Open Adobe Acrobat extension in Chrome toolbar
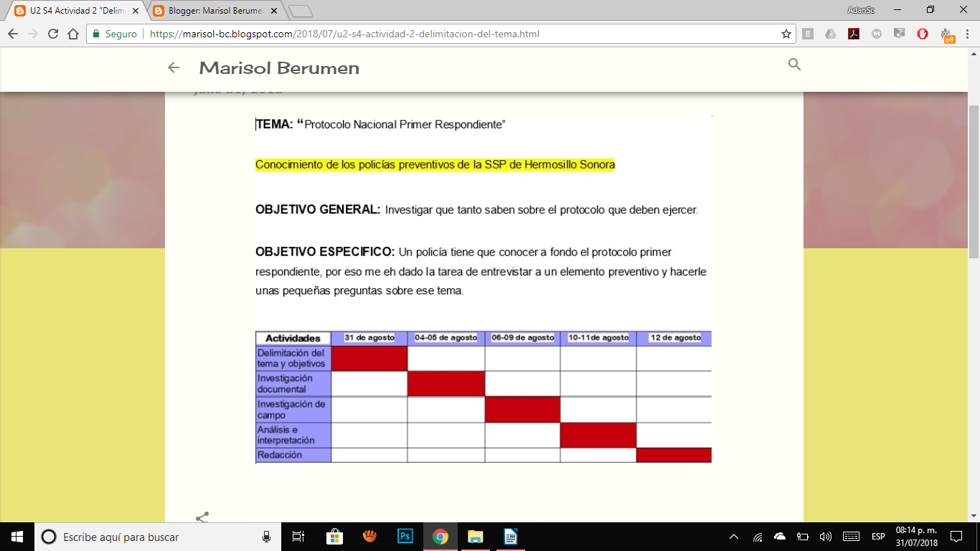 tap(854, 33)
